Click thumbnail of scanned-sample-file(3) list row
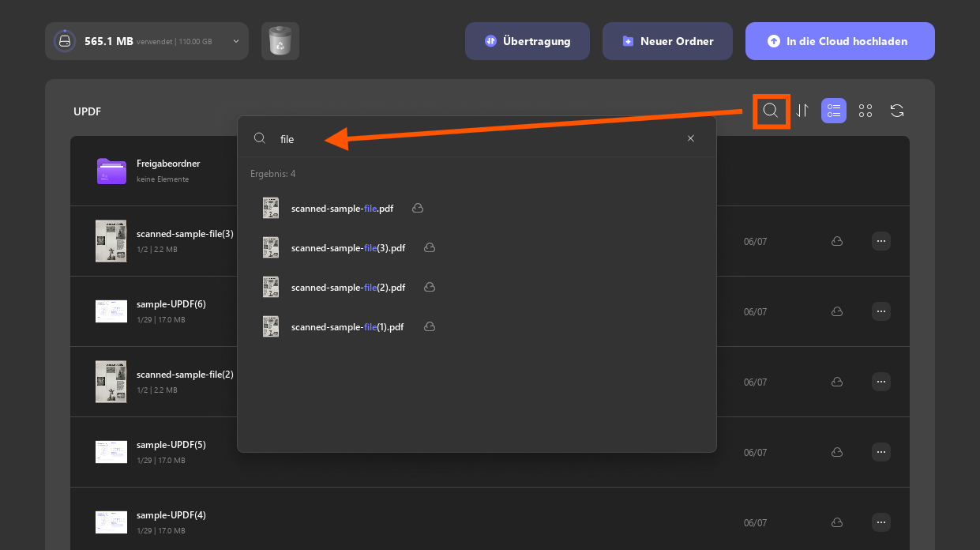 point(111,241)
